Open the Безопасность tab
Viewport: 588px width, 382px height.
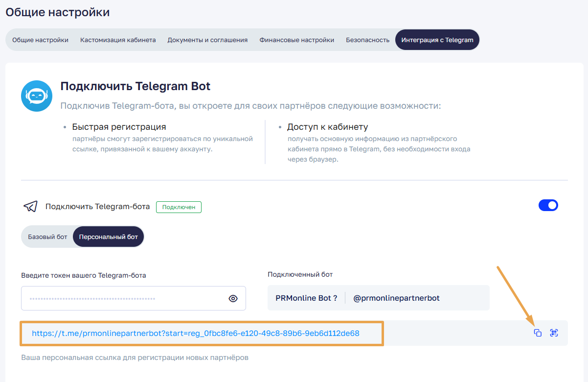click(367, 40)
